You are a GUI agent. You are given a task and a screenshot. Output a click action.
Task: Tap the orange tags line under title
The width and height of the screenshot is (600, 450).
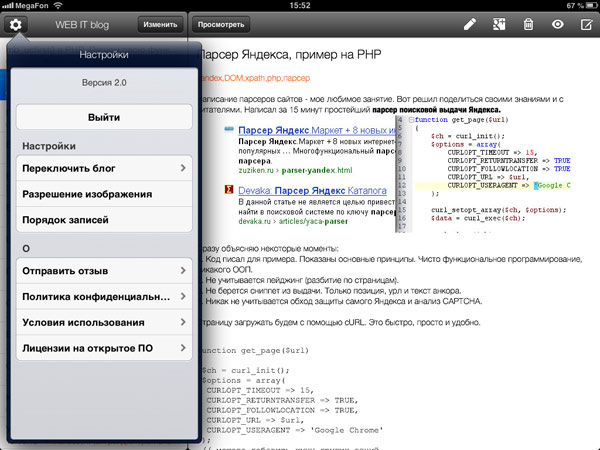click(256, 78)
